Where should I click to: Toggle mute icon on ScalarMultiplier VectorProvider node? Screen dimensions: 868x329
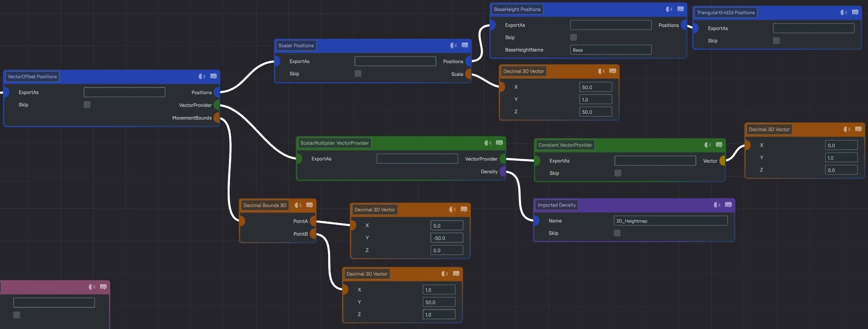click(488, 143)
